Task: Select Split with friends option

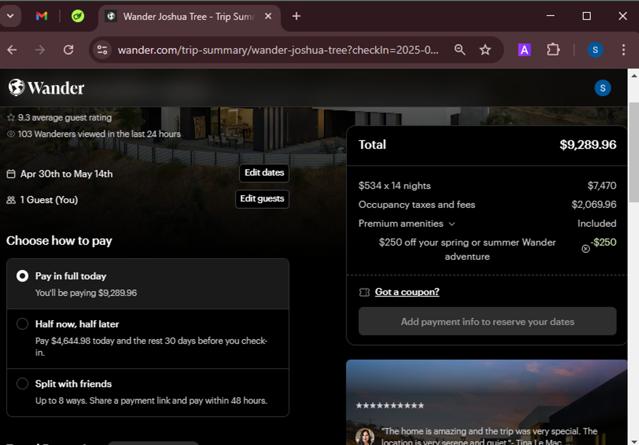Action: (x=148, y=392)
